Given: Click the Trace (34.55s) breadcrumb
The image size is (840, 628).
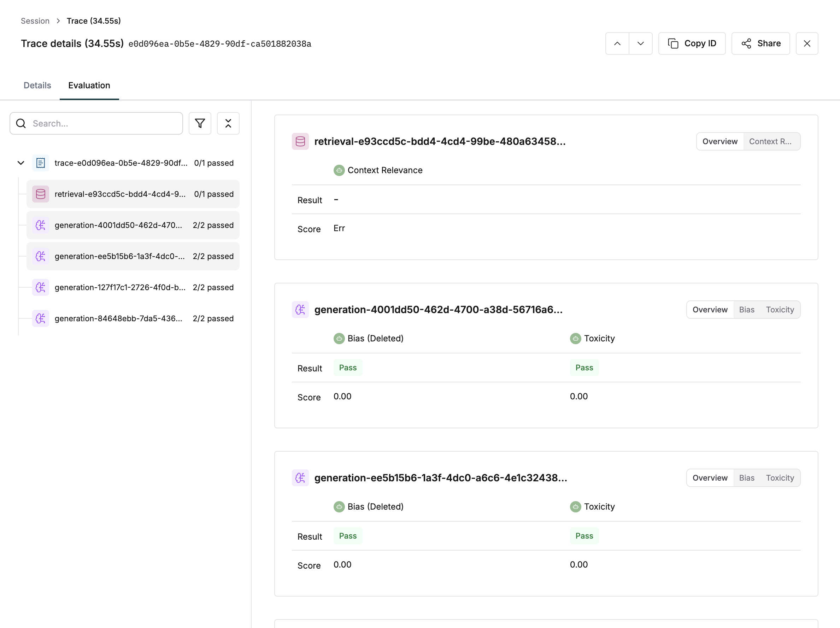Looking at the screenshot, I should (x=94, y=21).
